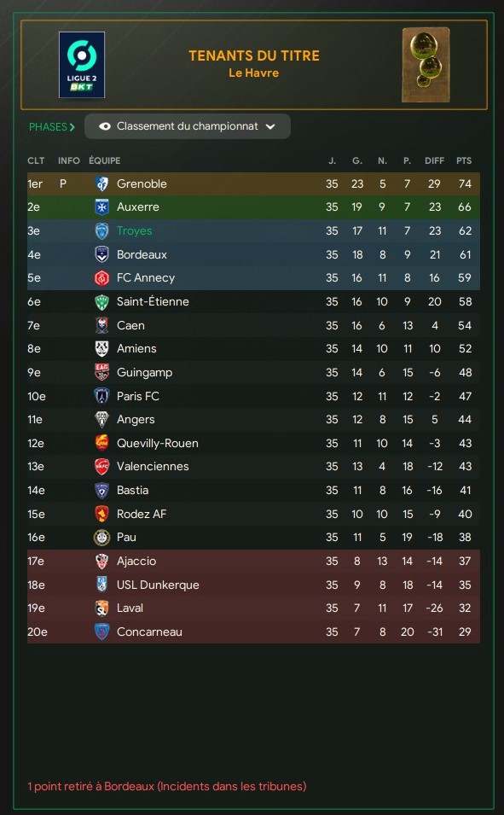Open the Paris FC team name
This screenshot has height=815, width=504.
coord(137,396)
